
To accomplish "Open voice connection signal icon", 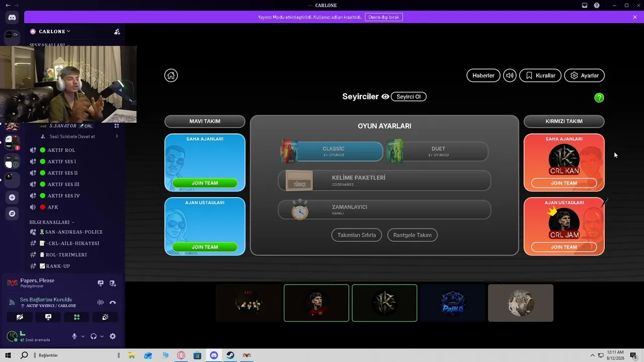I will coord(12,302).
